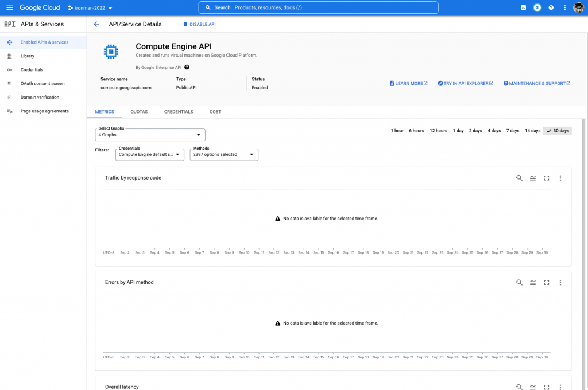Select the 1 hour time range
The height and width of the screenshot is (390, 588).
click(x=397, y=131)
